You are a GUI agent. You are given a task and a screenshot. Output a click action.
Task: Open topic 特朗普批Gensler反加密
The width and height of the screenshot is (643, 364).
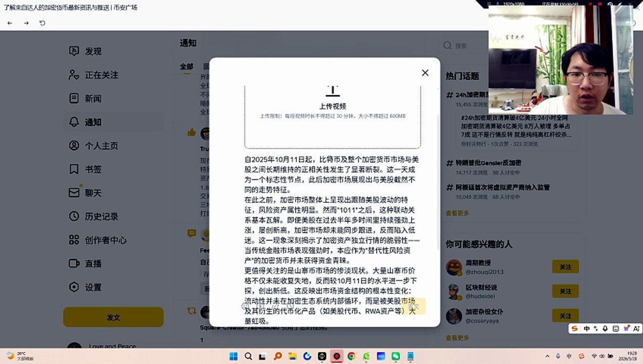tap(488, 163)
